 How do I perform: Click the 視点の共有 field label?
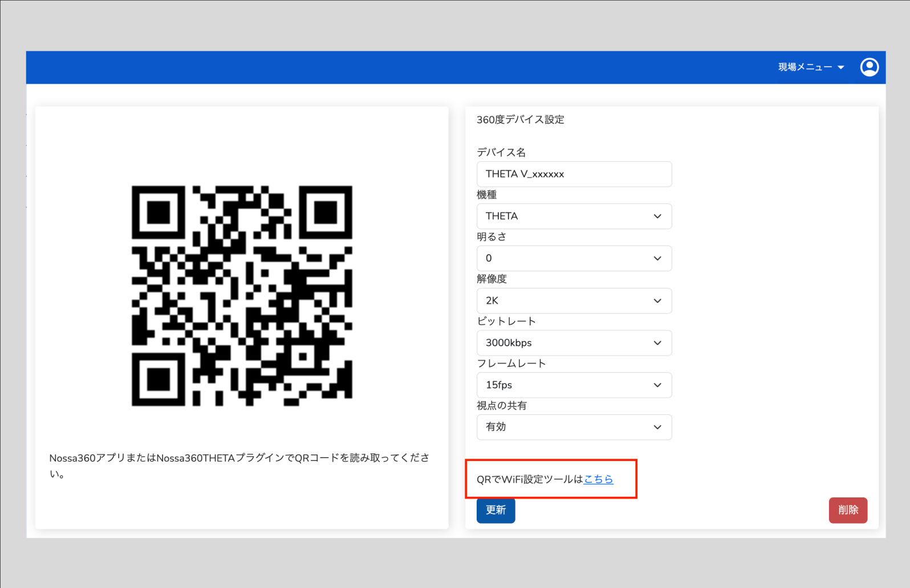pos(502,405)
